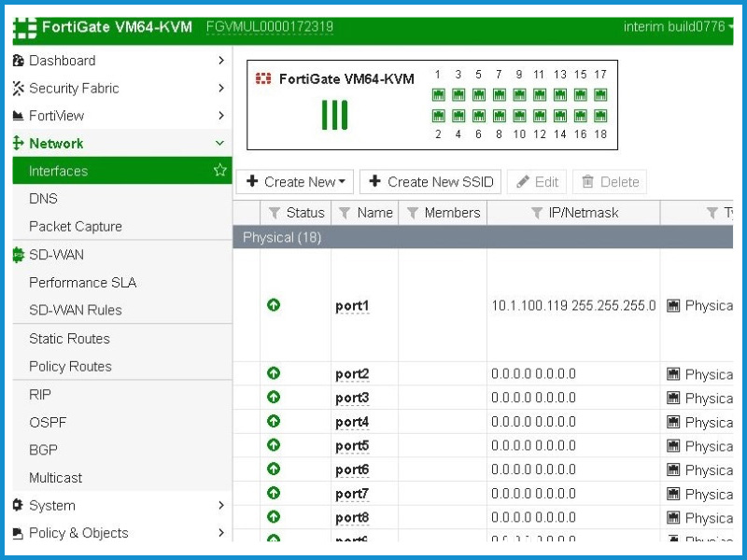Click port 2 icon in faceplate diagram

(x=438, y=115)
